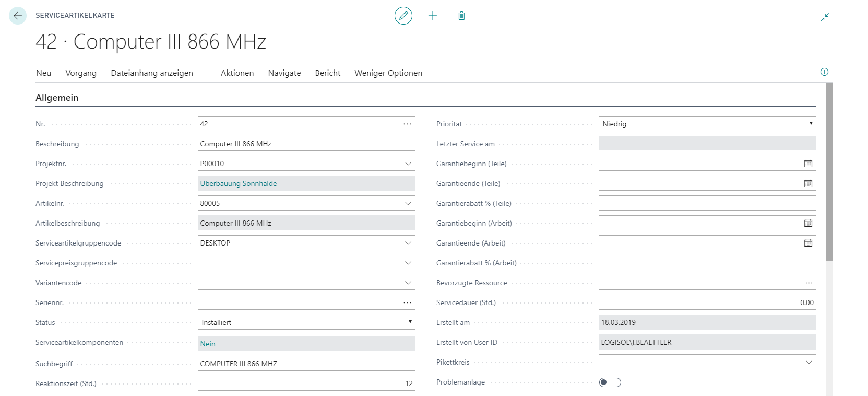
Task: Click the collapse page arrows icon
Action: (825, 17)
